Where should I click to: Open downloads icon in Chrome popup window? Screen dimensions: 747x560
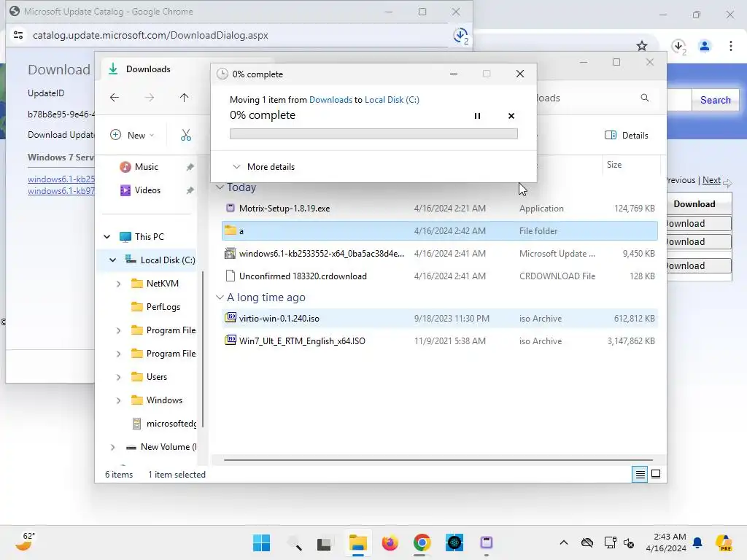[460, 36]
